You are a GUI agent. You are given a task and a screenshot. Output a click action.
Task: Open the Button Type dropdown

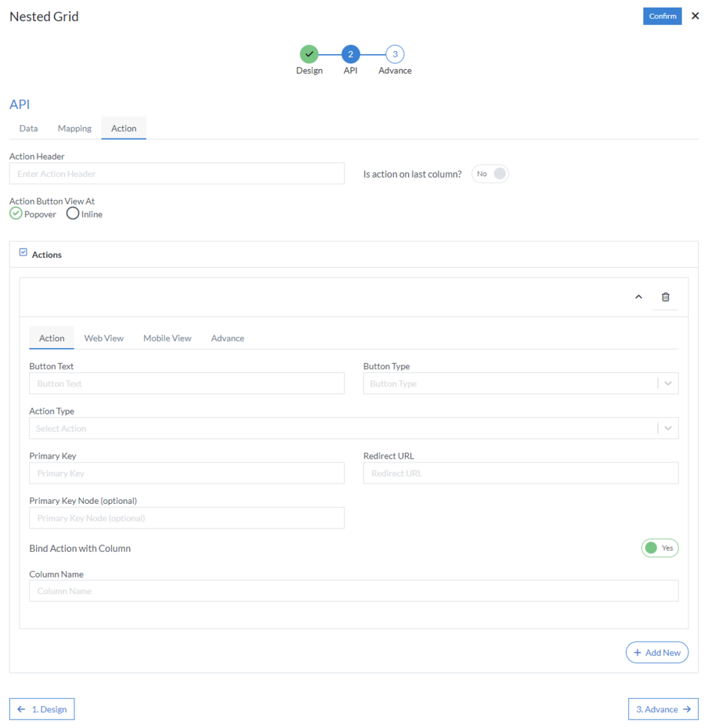[520, 384]
